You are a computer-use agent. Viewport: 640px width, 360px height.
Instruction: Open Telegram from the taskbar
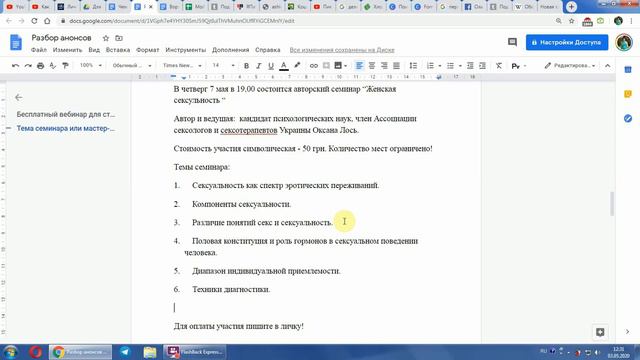(125, 352)
